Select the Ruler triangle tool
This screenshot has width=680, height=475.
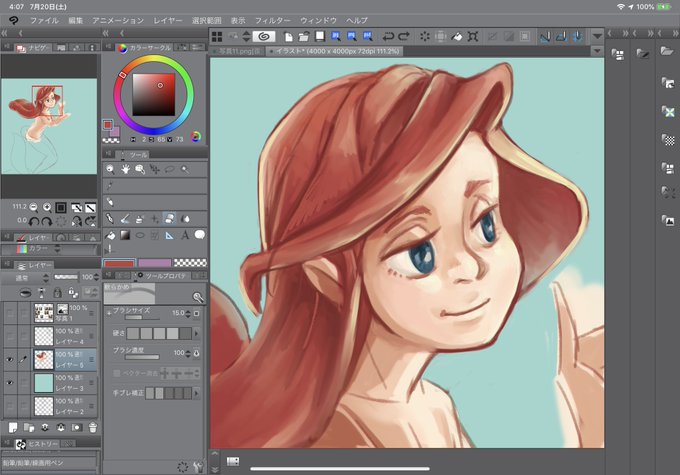170,235
